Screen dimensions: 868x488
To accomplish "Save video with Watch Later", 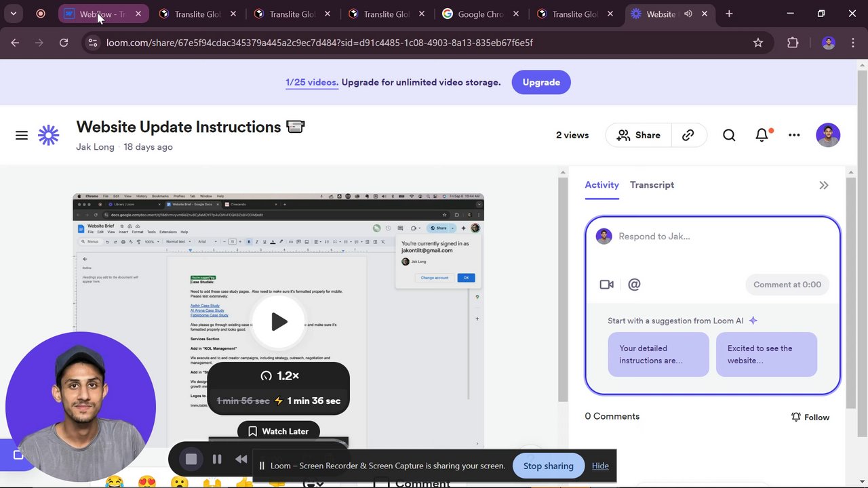I will tap(278, 431).
